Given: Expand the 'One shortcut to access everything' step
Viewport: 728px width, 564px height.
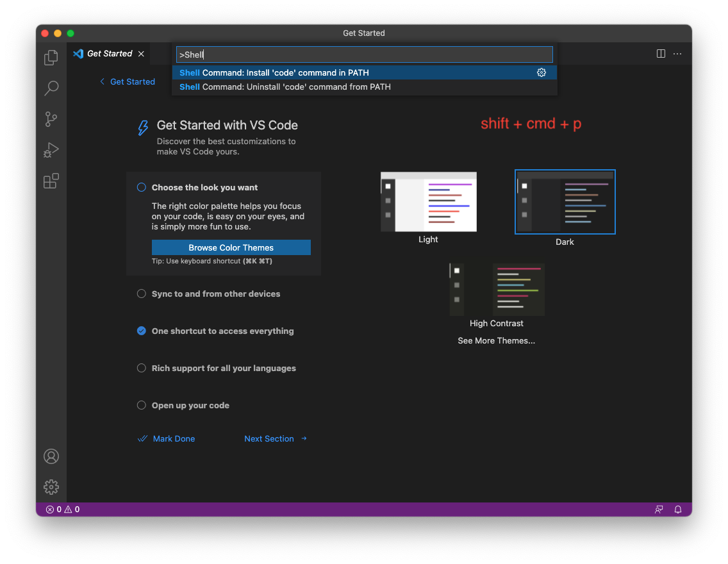Looking at the screenshot, I should tap(223, 331).
